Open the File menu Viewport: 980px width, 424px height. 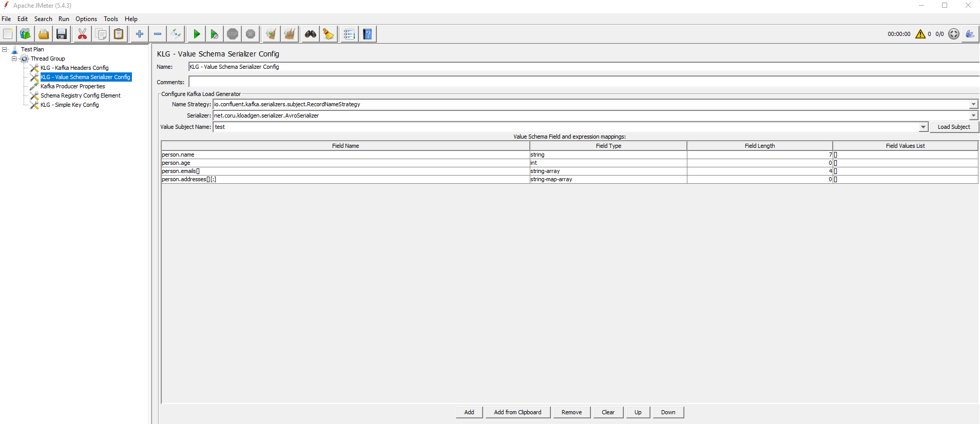pos(6,19)
